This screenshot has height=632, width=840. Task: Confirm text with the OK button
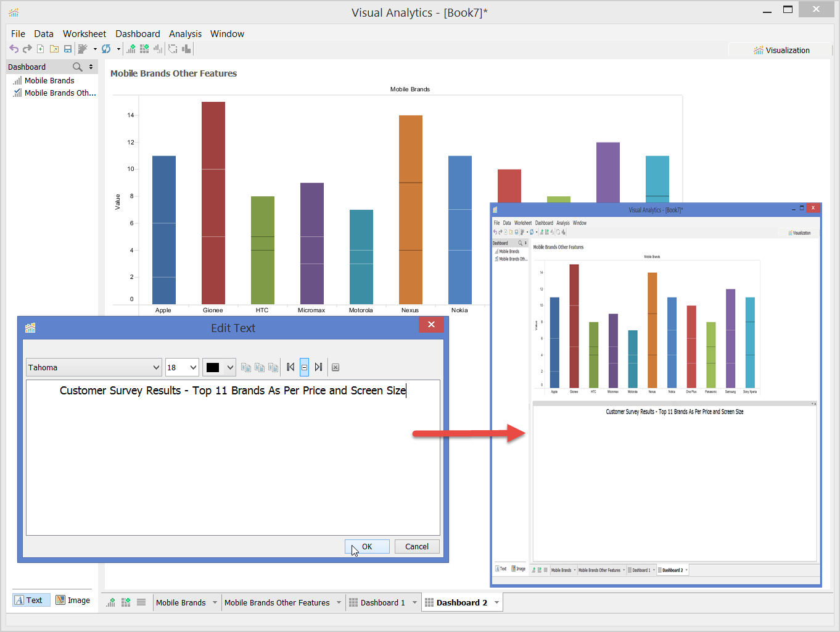click(x=367, y=546)
